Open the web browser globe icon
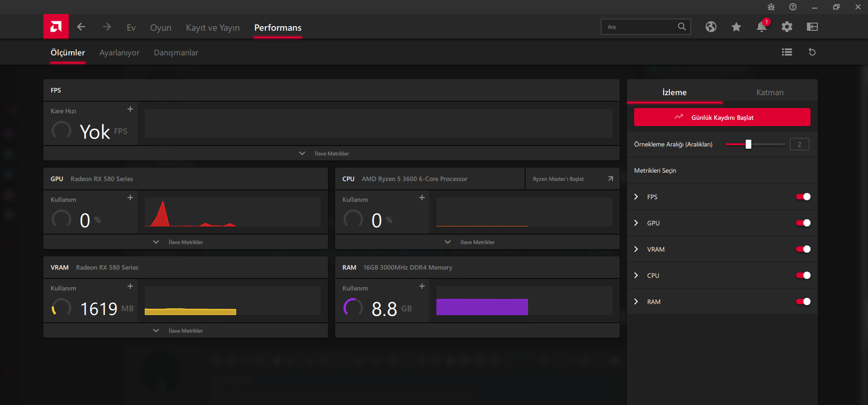868x405 pixels. point(711,27)
